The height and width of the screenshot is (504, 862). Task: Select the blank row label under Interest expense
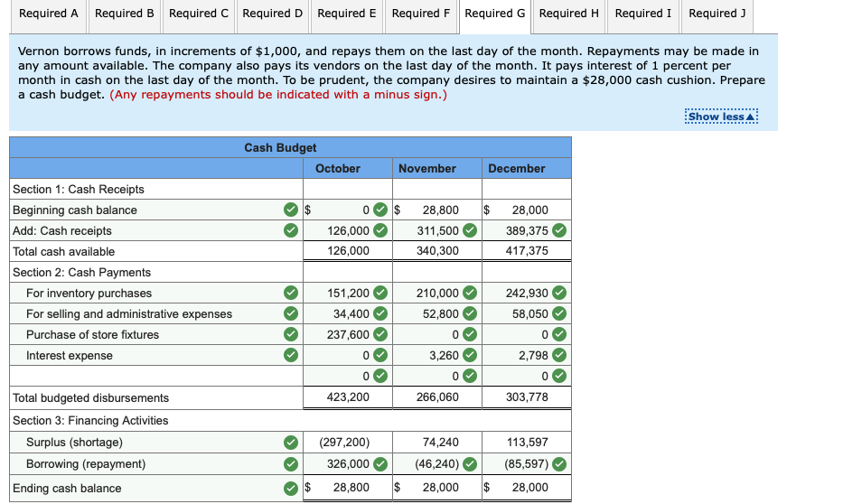(156, 376)
